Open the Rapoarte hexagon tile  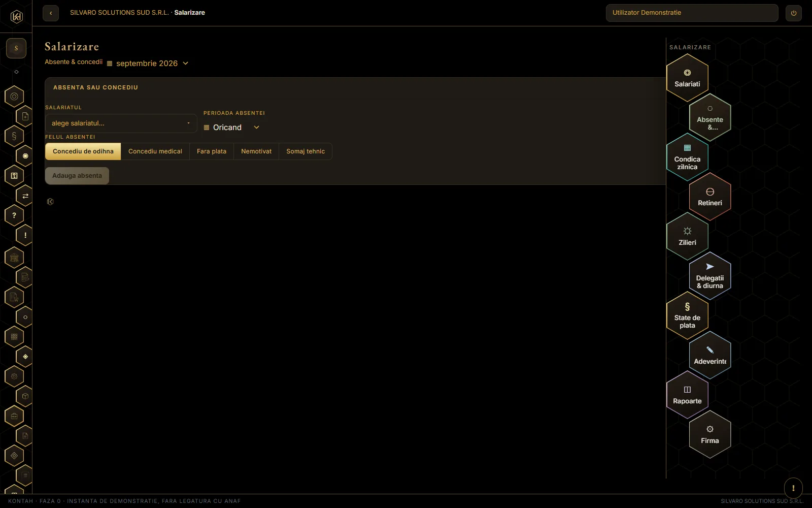pos(687,395)
